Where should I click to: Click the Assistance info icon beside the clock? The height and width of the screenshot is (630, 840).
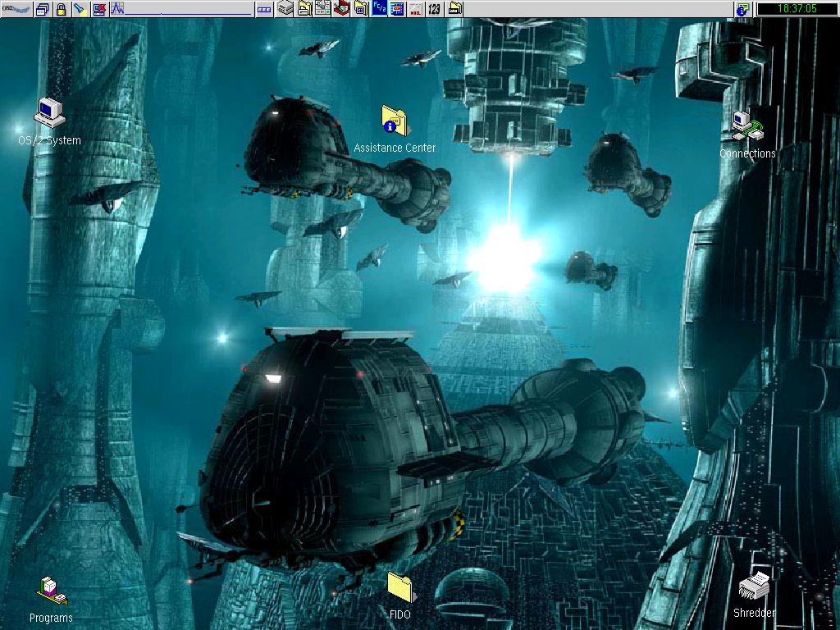[x=743, y=8]
